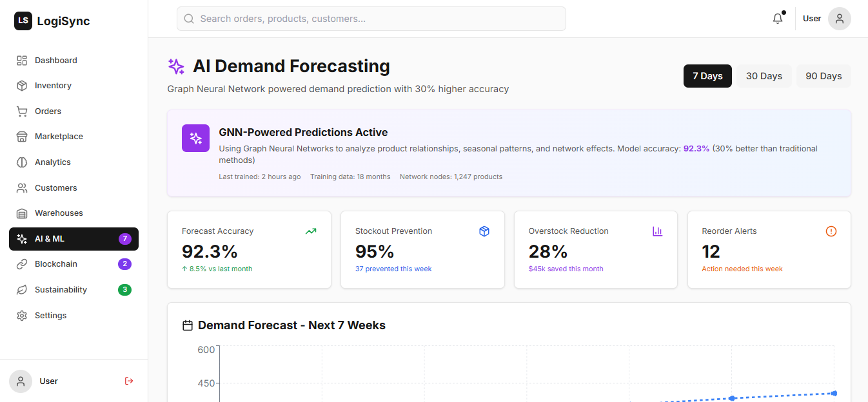The width and height of the screenshot is (868, 402).
Task: Click the LogiSync LS logo icon
Action: (x=23, y=21)
